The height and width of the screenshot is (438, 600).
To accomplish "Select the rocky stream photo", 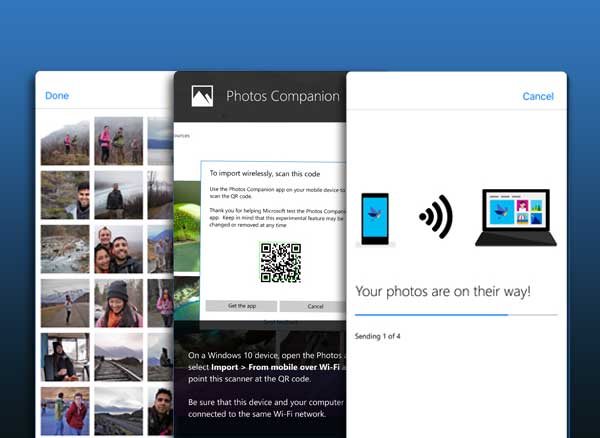I will pyautogui.click(x=65, y=249).
